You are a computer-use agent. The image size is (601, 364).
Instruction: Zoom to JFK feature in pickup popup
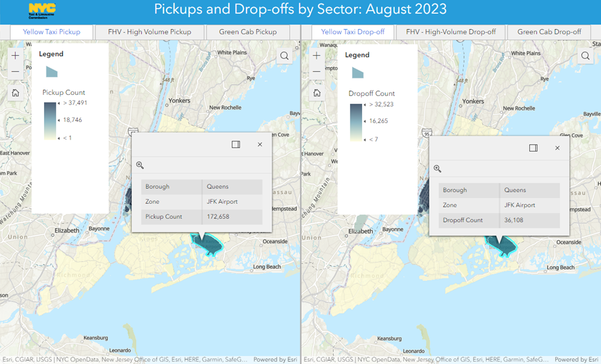[140, 165]
